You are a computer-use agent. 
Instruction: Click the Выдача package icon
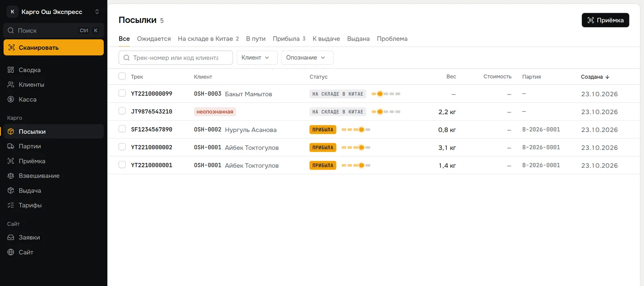pos(11,191)
